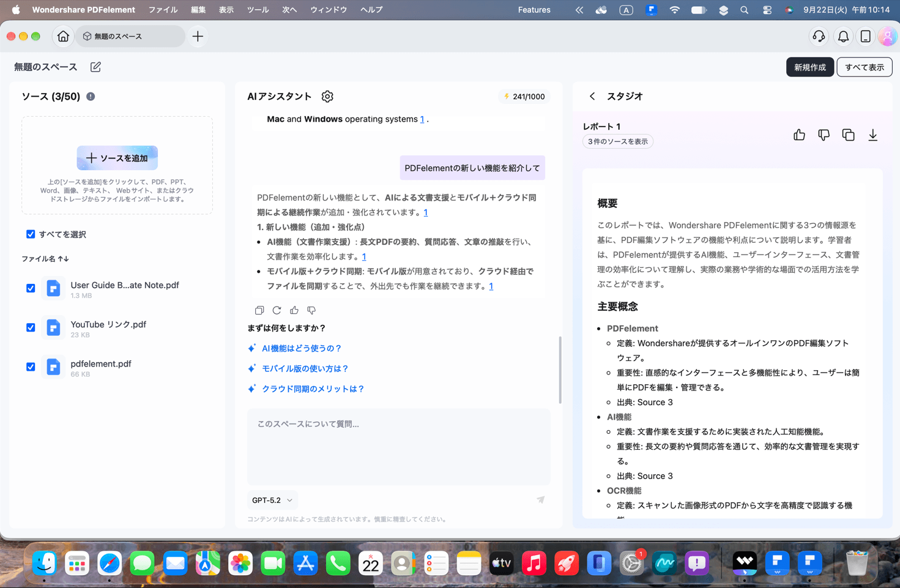This screenshot has height=588, width=900.
Task: Ask モバイル版の使い方は？ suggestion
Action: 305,368
